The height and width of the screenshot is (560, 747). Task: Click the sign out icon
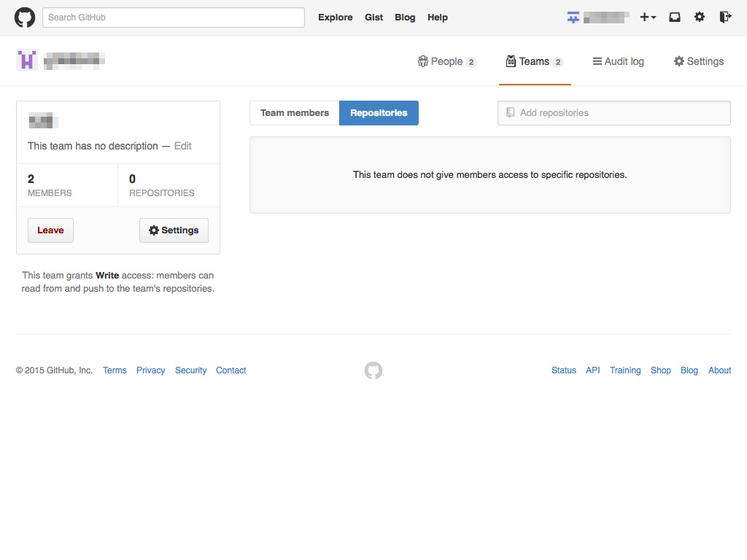[725, 17]
